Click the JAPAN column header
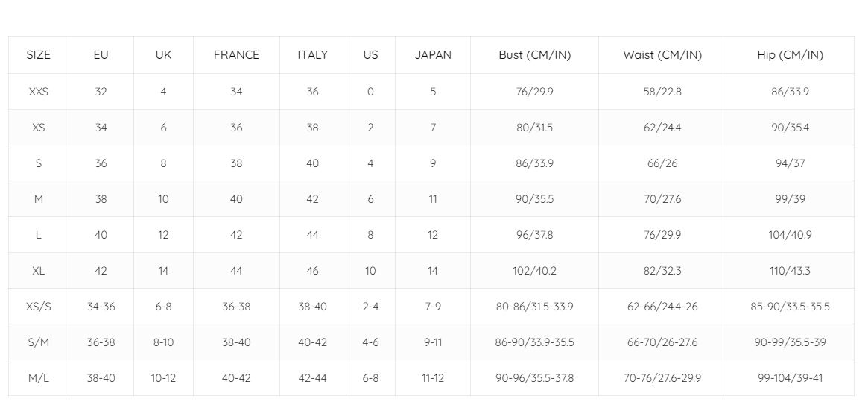 (x=433, y=55)
